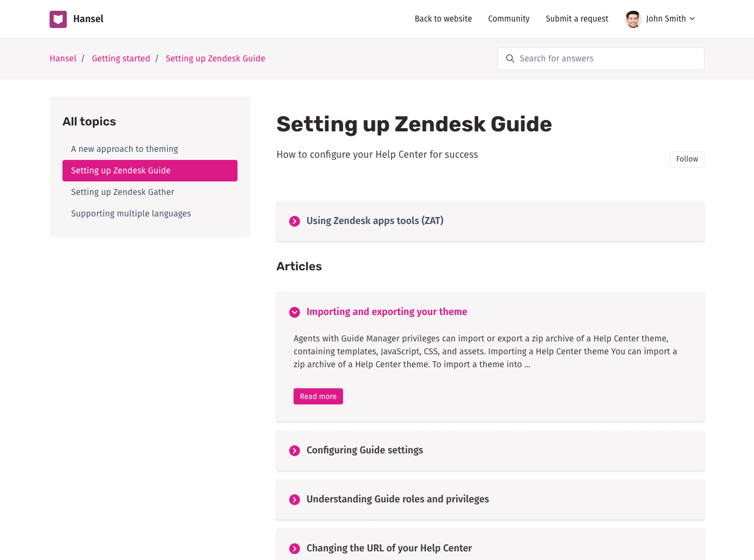Open the Setting up Zendesk Gather topic
Viewport: 754px width, 560px height.
(x=123, y=192)
